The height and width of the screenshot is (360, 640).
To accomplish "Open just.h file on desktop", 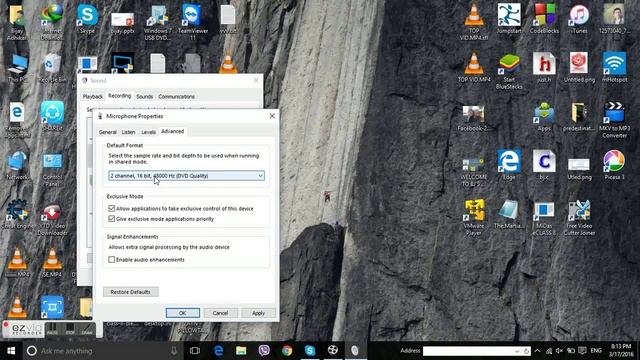I will pyautogui.click(x=544, y=67).
